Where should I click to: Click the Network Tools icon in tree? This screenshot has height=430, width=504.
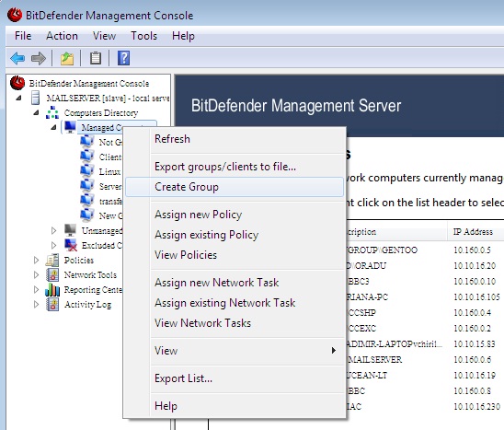tap(52, 274)
